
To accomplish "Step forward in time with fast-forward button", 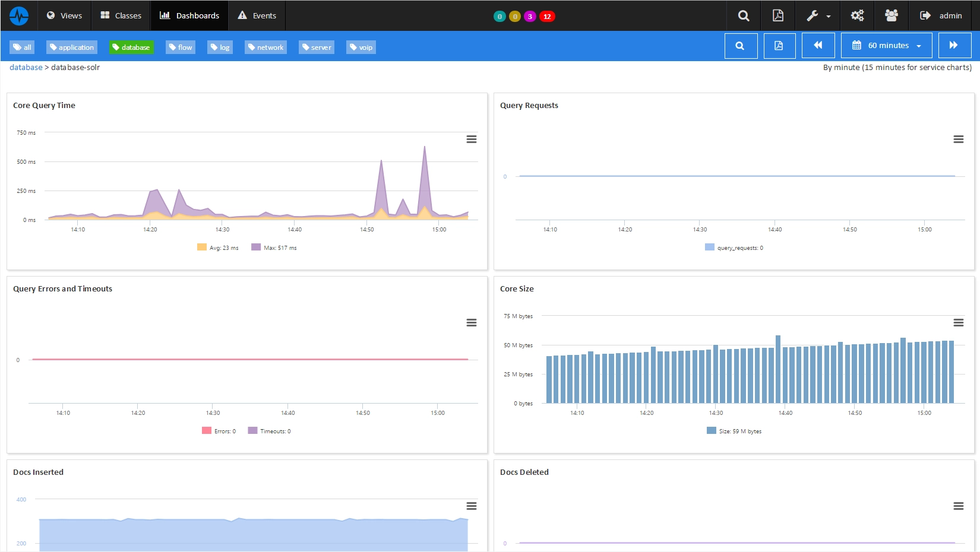I will [x=955, y=46].
